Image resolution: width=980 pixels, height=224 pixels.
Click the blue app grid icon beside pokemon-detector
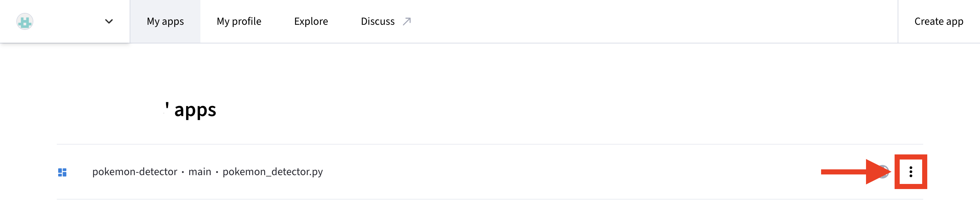pos(62,172)
